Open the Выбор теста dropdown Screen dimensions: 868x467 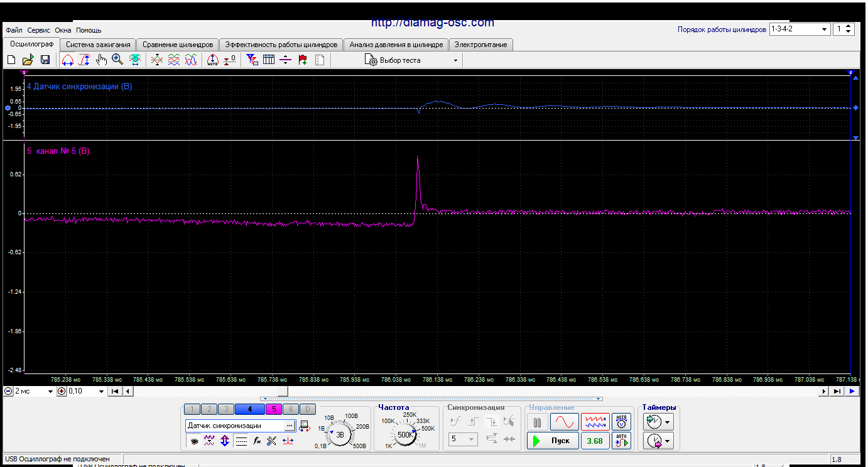click(412, 60)
